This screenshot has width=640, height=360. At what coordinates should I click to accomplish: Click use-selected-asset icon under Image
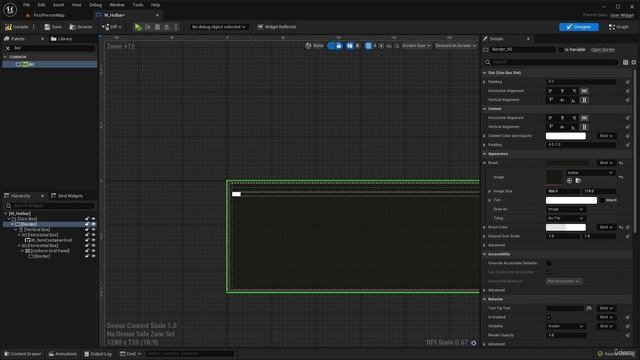569,180
